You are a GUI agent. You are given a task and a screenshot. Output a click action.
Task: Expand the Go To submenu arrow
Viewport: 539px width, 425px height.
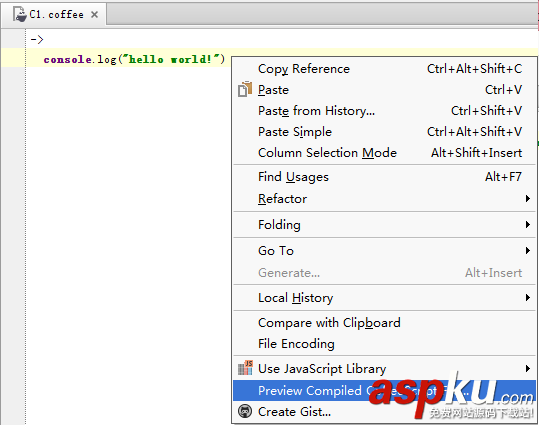click(528, 251)
